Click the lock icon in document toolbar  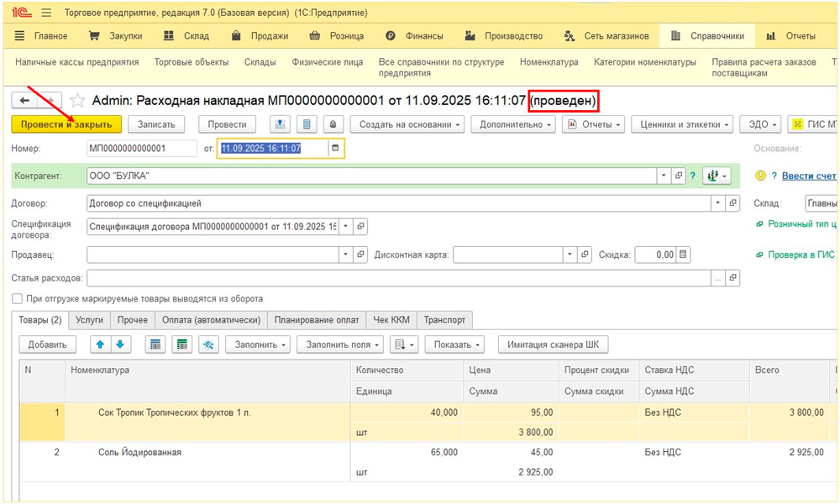click(333, 124)
